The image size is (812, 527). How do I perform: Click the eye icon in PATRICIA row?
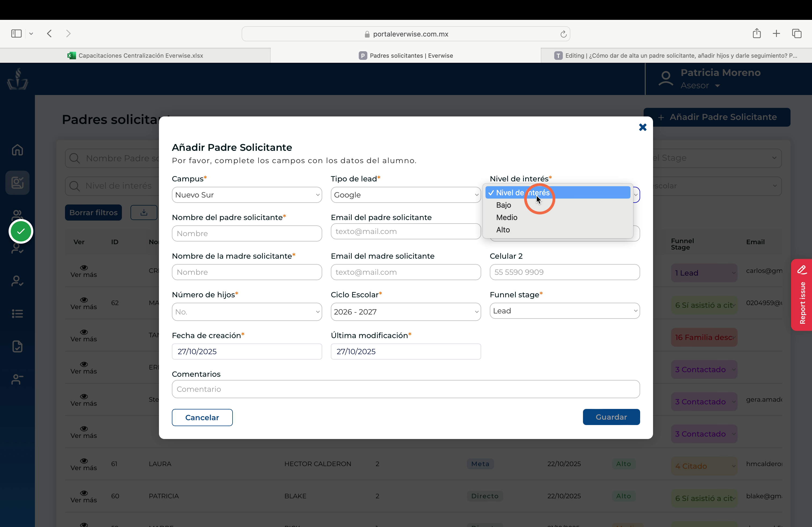click(x=84, y=493)
